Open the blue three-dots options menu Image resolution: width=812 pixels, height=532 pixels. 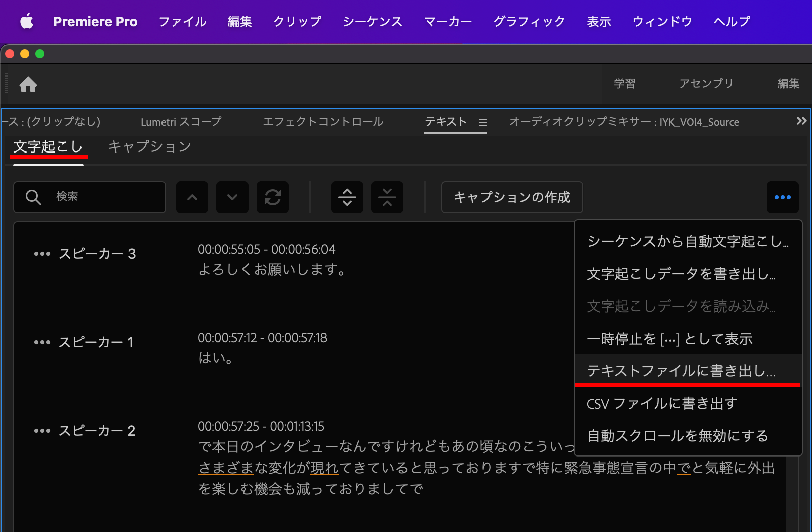tap(783, 197)
